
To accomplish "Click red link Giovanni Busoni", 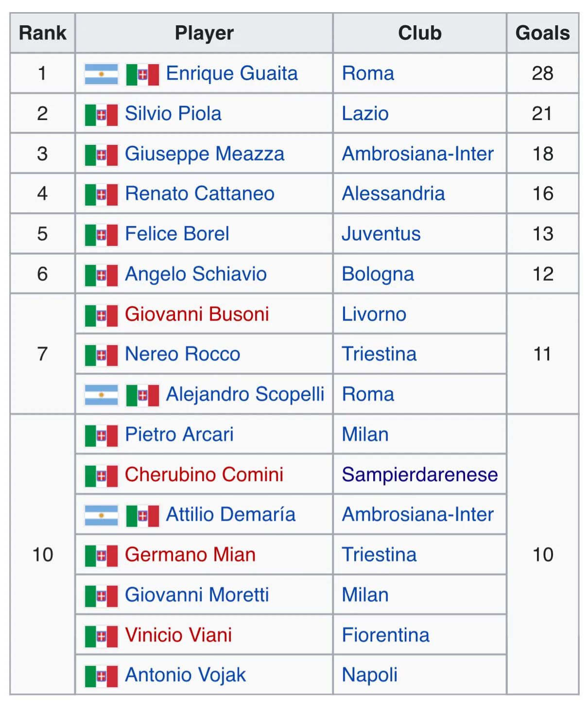I will 197,314.
